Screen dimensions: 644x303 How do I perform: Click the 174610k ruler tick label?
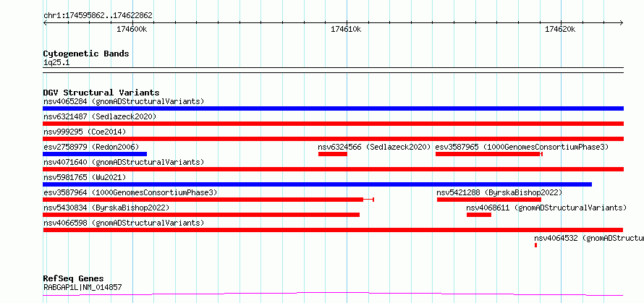pos(346,29)
